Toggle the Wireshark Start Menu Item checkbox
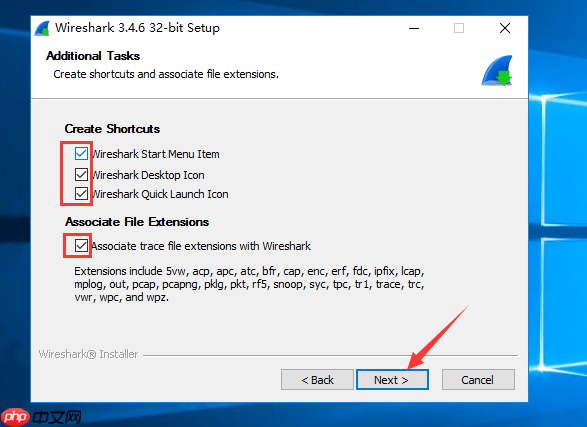 pos(81,153)
